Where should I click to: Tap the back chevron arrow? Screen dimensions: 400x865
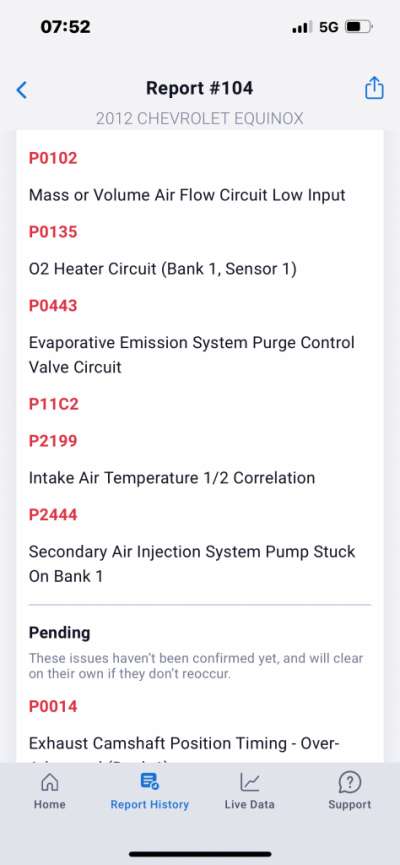tap(22, 89)
